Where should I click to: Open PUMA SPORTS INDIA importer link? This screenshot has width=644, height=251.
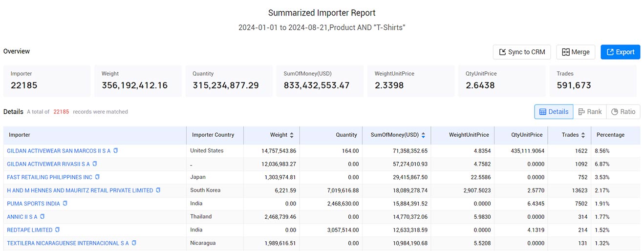(33, 204)
